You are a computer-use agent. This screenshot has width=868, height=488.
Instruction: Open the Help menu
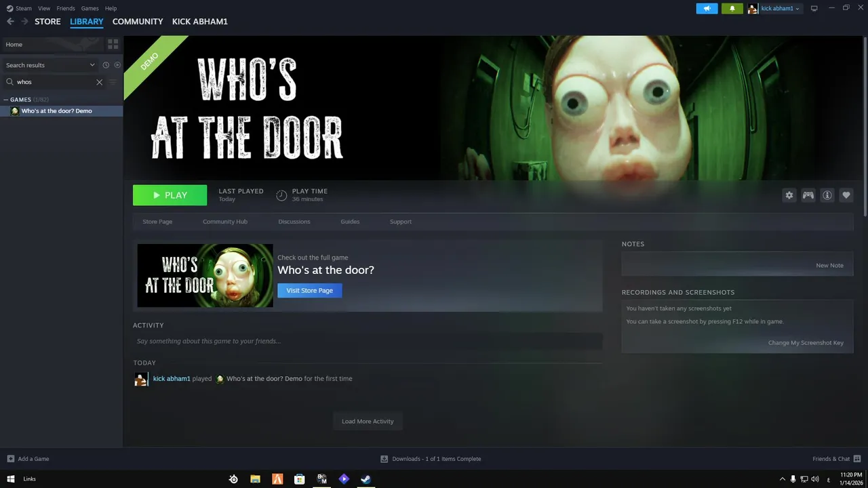(x=111, y=8)
